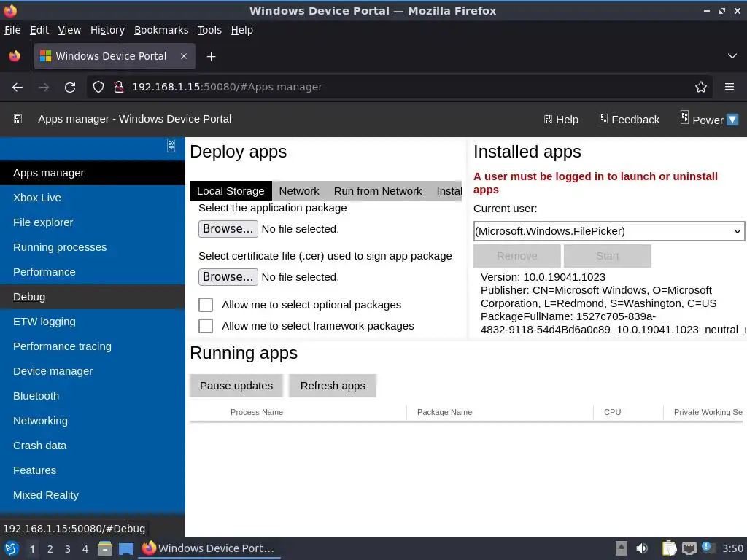The height and width of the screenshot is (560, 747).
Task: Enable Allow me to select optional packages
Action: point(206,305)
